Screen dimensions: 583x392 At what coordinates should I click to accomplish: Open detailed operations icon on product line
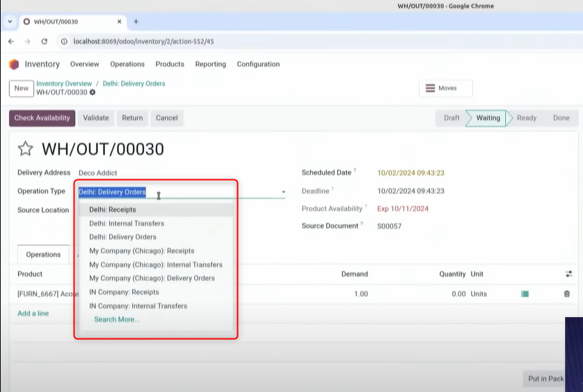click(525, 294)
